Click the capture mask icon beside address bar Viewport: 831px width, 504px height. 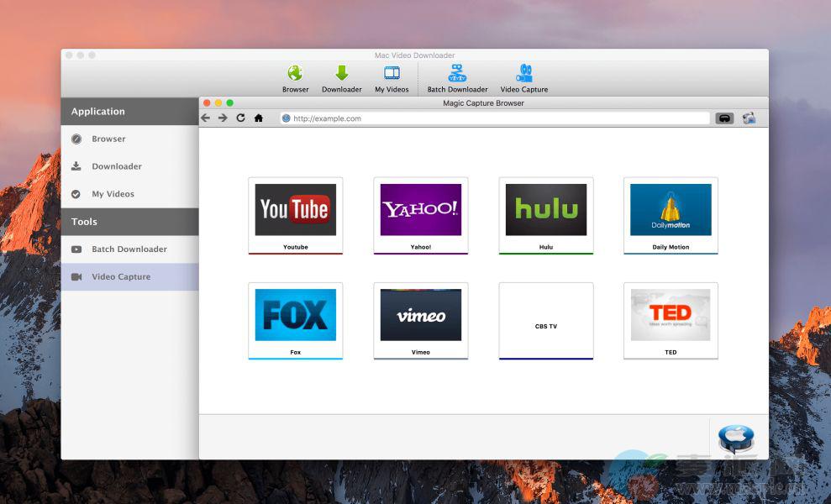[x=723, y=118]
